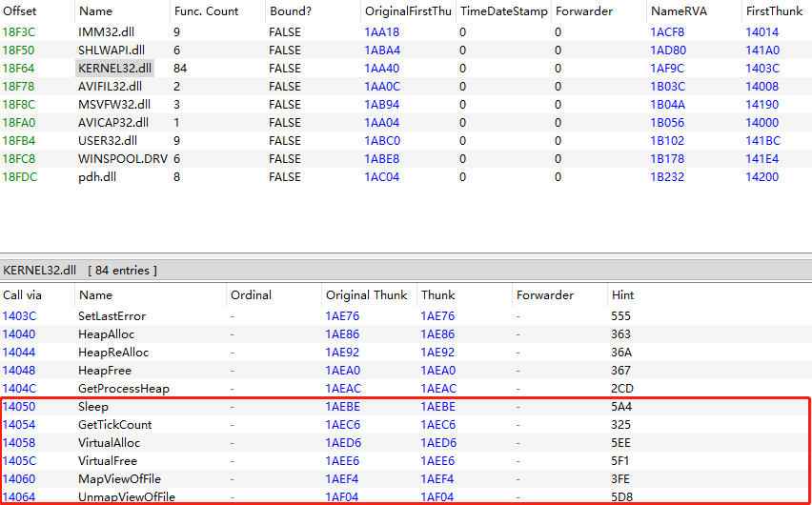Image resolution: width=812 pixels, height=505 pixels.
Task: Click the Ordinal column header
Action: 274,295
